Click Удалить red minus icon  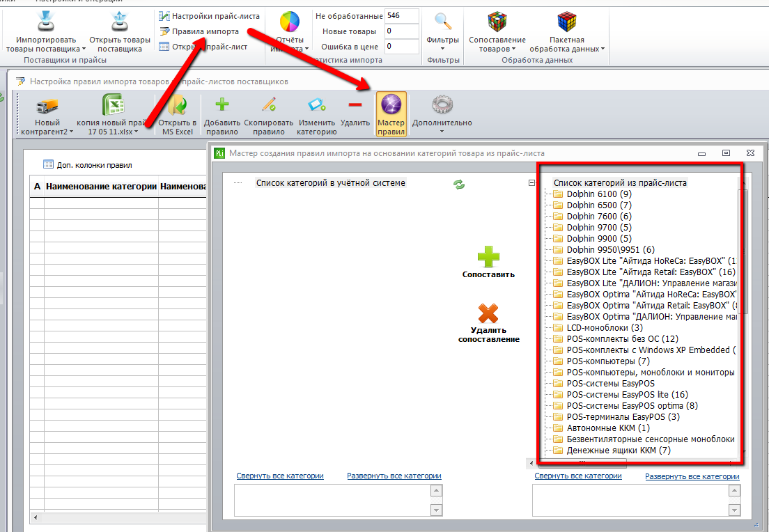point(355,104)
